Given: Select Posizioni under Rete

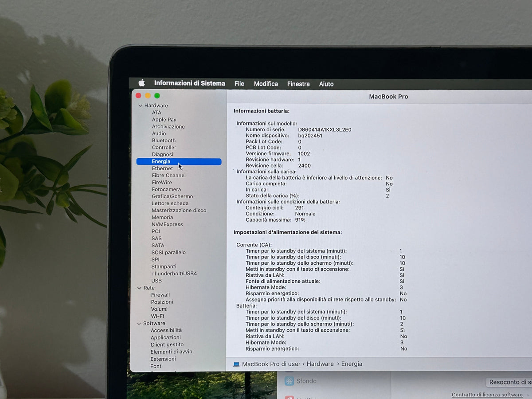Looking at the screenshot, I should [162, 302].
